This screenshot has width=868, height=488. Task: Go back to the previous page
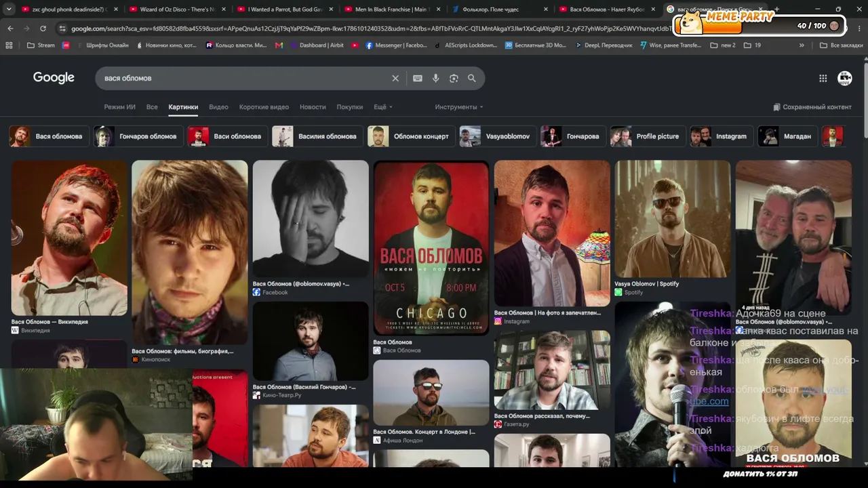pos(10,28)
